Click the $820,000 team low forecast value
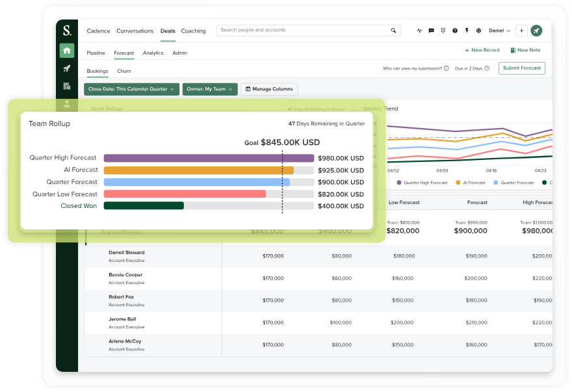This screenshot has height=392, width=572. [x=403, y=231]
